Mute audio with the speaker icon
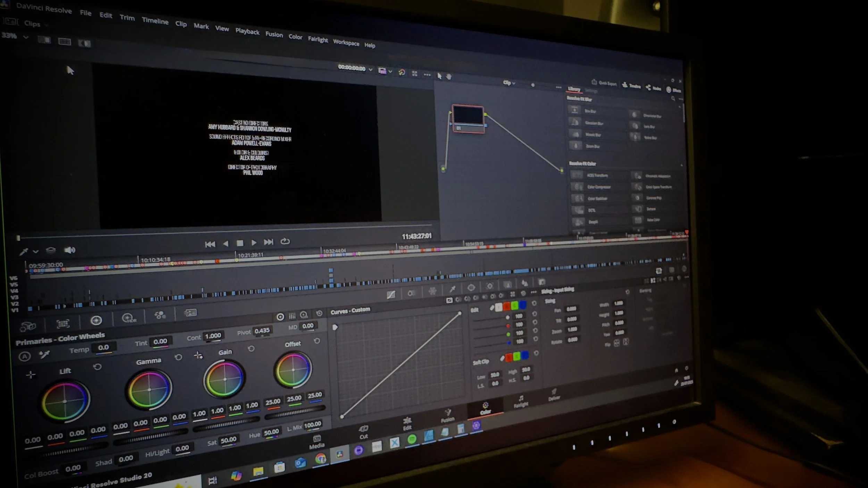 (69, 250)
